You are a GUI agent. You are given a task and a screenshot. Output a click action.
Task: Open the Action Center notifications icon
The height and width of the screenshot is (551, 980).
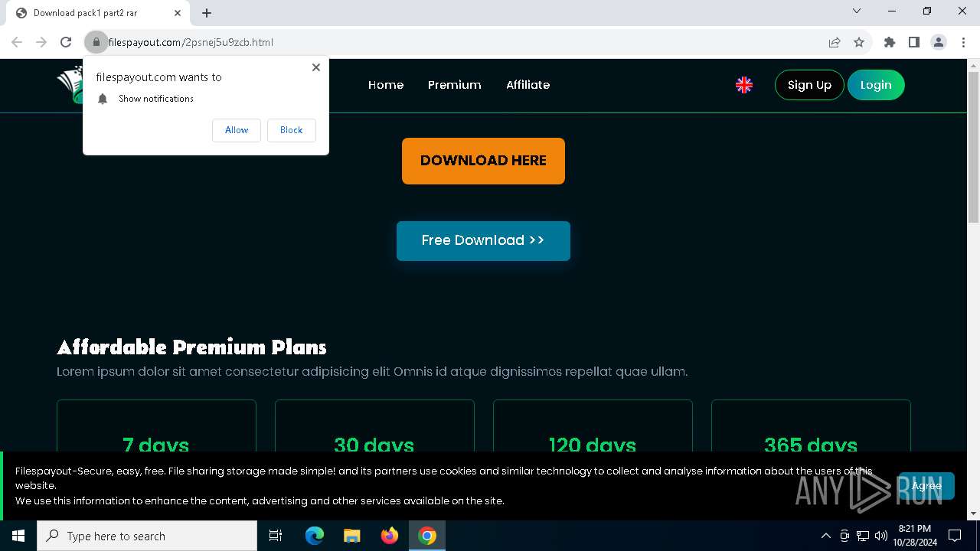(x=955, y=536)
